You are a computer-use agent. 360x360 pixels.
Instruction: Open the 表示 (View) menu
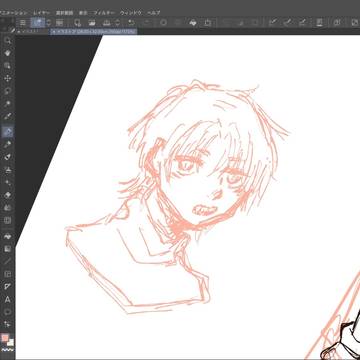tap(83, 13)
